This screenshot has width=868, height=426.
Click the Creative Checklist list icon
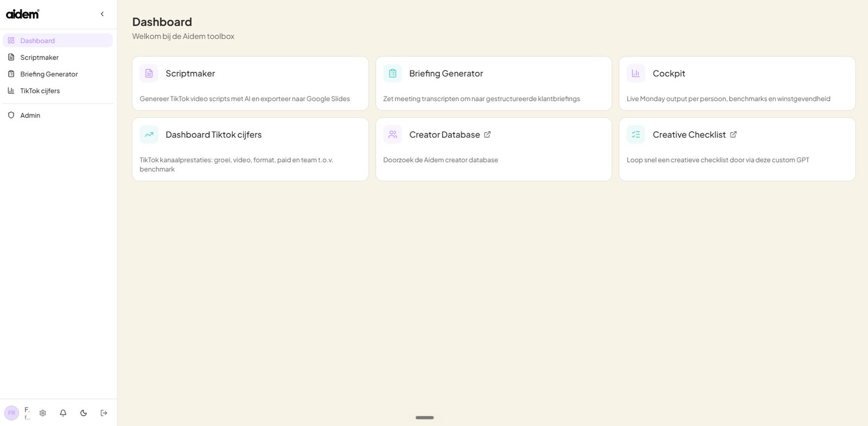(x=636, y=134)
